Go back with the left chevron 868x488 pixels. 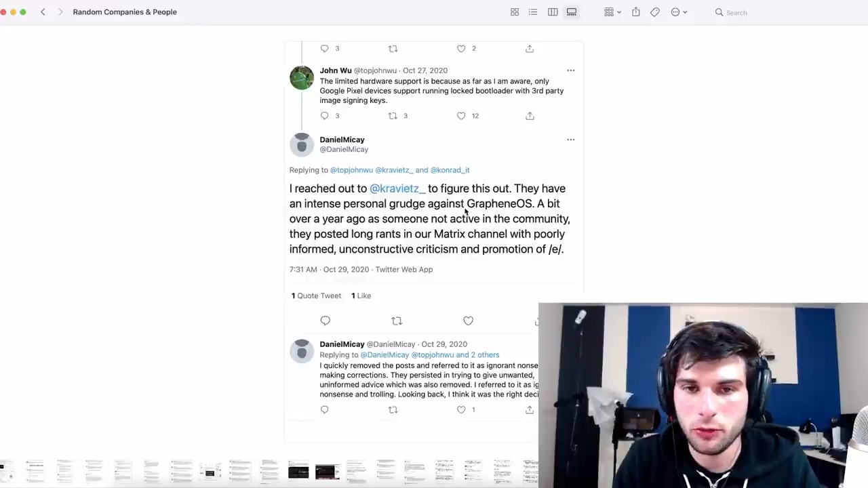[x=43, y=12]
